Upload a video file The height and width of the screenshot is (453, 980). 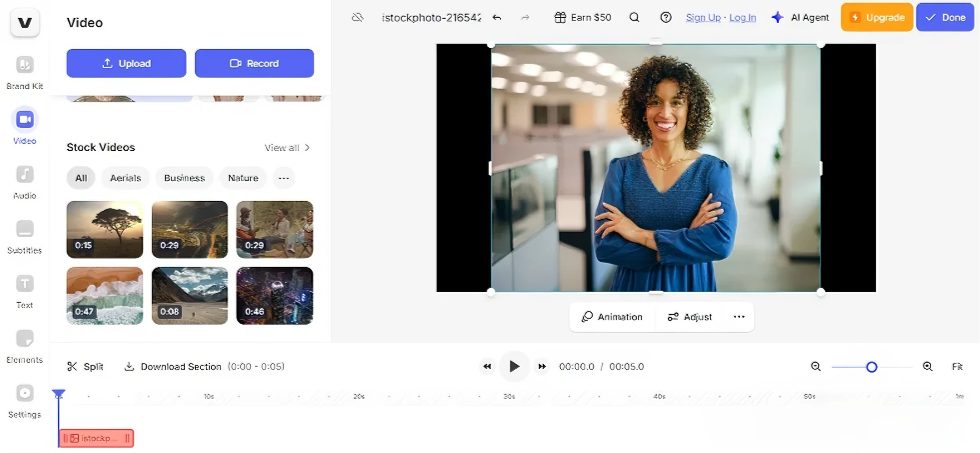pos(126,63)
